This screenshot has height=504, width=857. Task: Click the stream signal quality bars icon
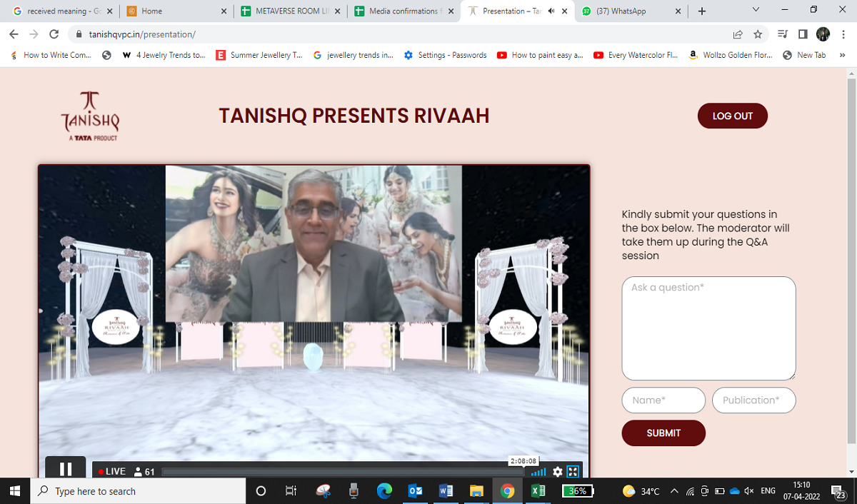pos(538,471)
